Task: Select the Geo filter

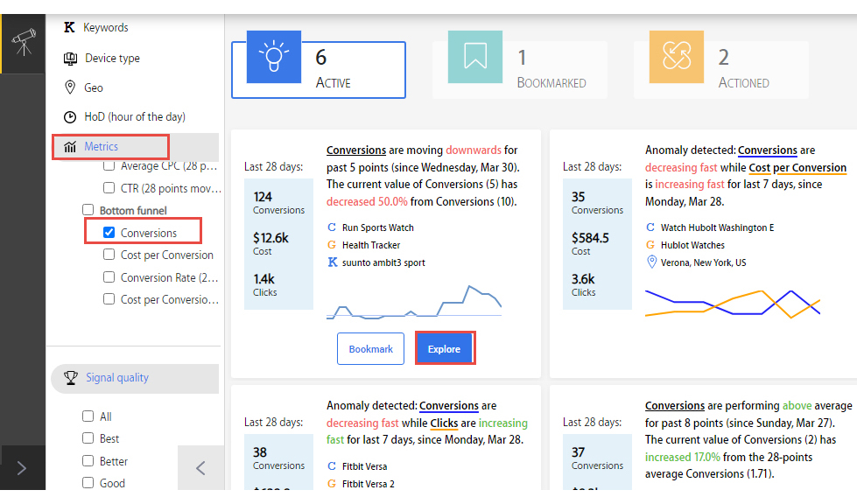Action: pyautogui.click(x=94, y=87)
